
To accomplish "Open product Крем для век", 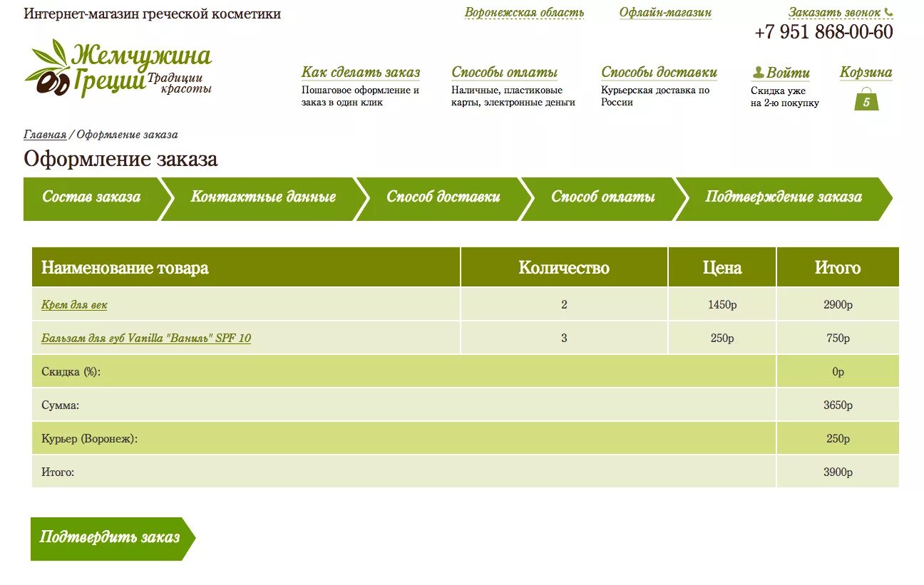I will (x=74, y=305).
